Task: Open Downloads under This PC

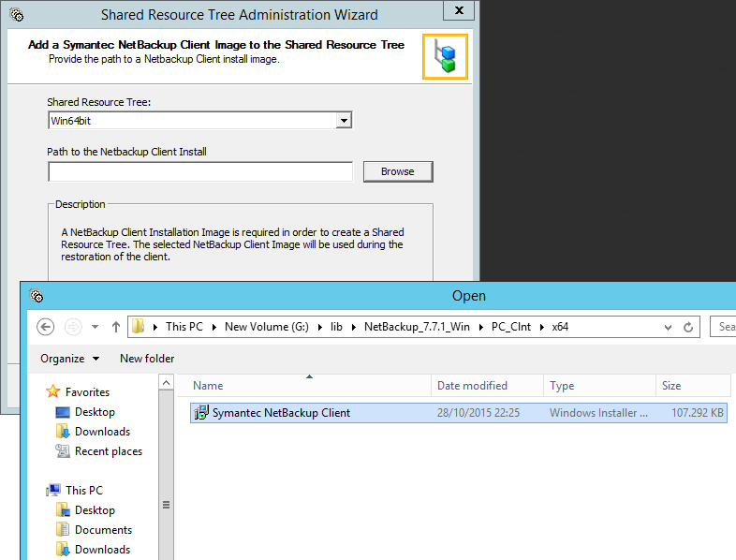Action: pyautogui.click(x=102, y=549)
